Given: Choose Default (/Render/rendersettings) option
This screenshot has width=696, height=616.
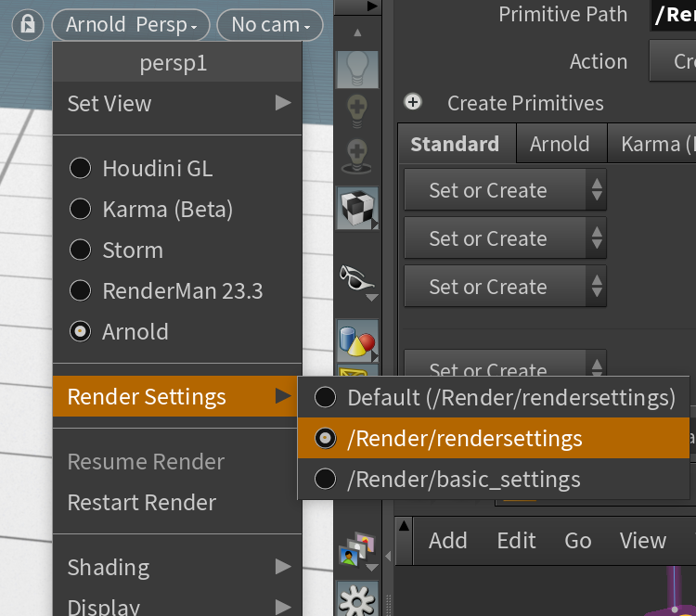Looking at the screenshot, I should 494,397.
